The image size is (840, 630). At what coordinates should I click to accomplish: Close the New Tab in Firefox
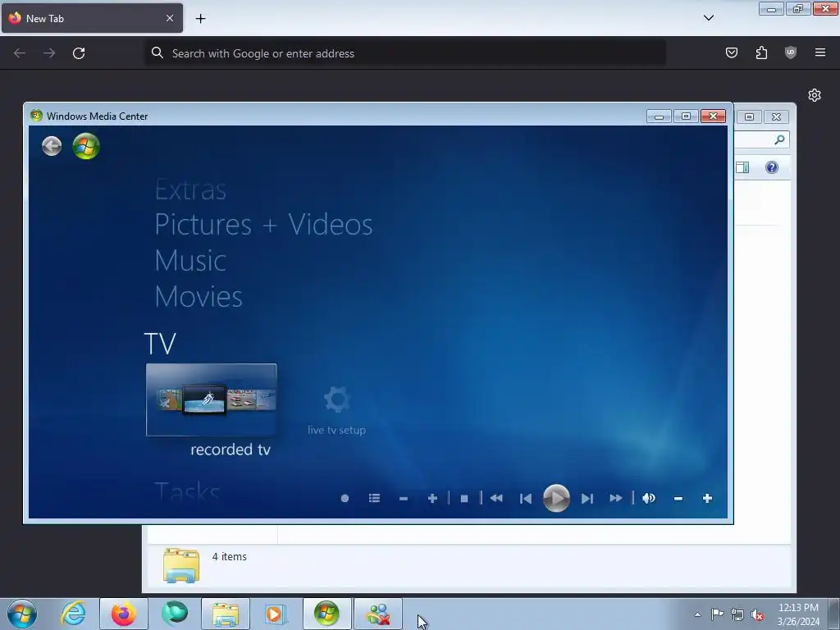[x=170, y=18]
